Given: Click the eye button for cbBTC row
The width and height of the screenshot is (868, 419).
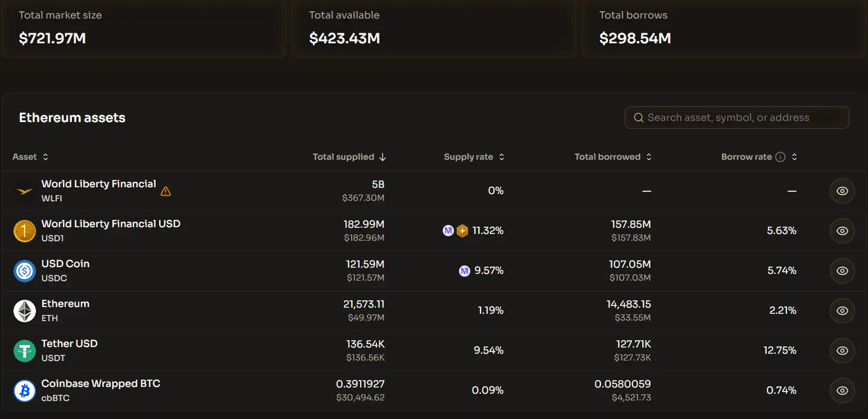Looking at the screenshot, I should (842, 390).
